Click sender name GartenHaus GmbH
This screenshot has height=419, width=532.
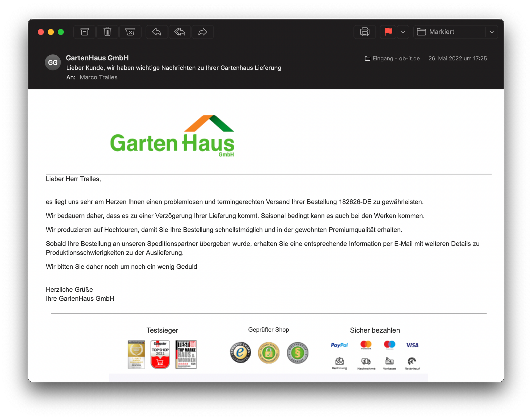click(x=97, y=58)
